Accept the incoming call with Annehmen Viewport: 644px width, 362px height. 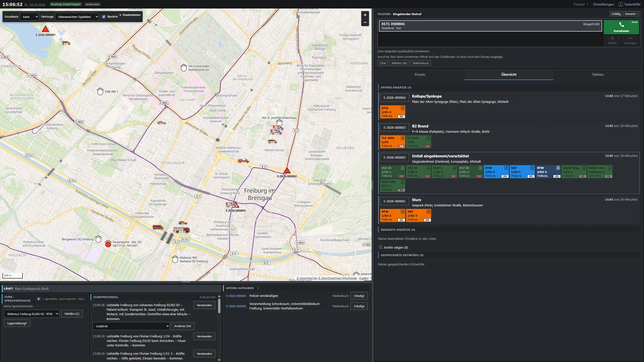(621, 27)
